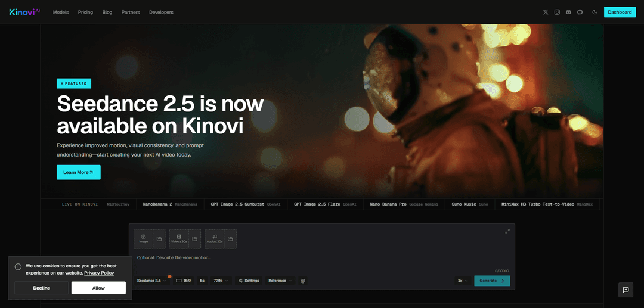Open the Reference dropdown
The height and width of the screenshot is (308, 644).
[280, 281]
